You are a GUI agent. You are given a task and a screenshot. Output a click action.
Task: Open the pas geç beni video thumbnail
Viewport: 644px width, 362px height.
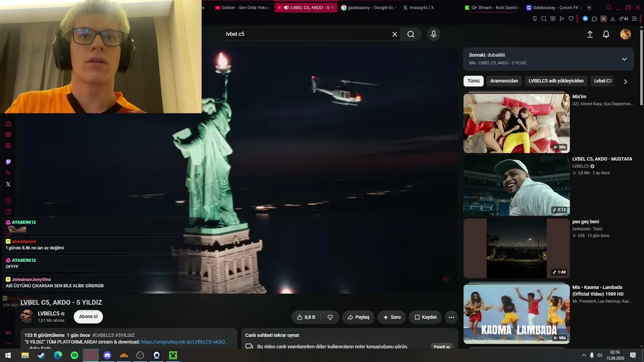point(517,248)
